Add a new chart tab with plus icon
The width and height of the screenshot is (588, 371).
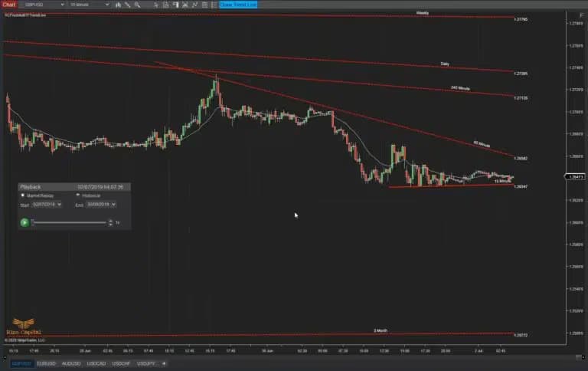click(x=164, y=363)
